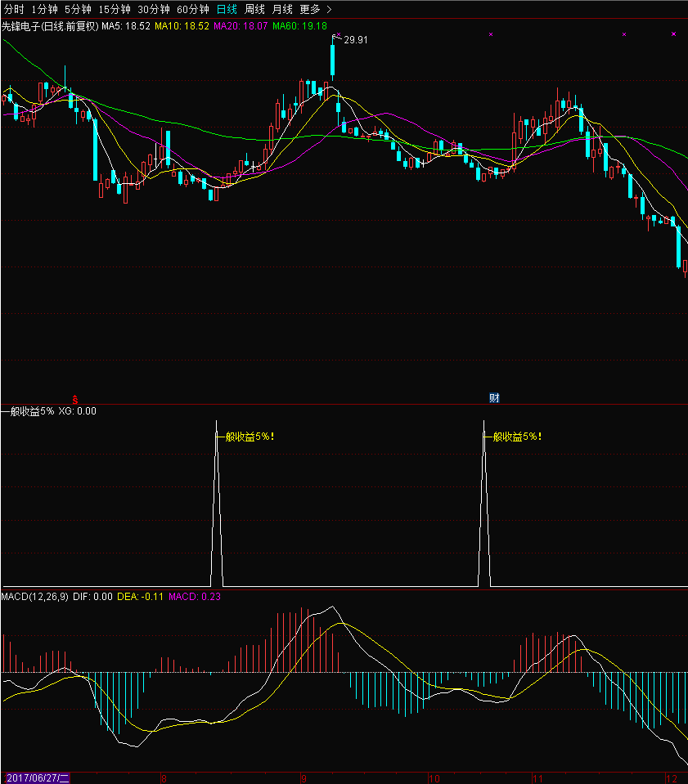The height and width of the screenshot is (784, 688).
Task: Open the 月线 monthly chart
Action: (x=282, y=9)
